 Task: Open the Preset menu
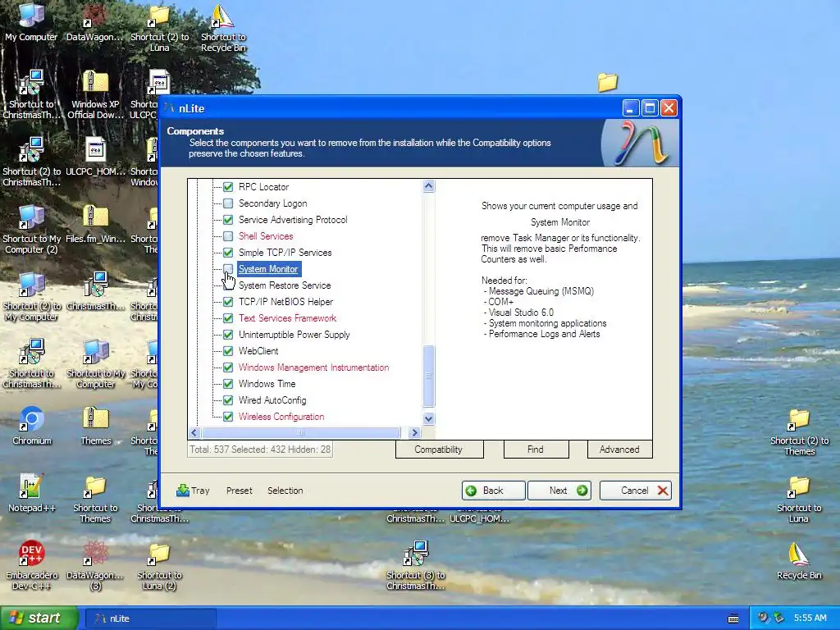click(239, 491)
